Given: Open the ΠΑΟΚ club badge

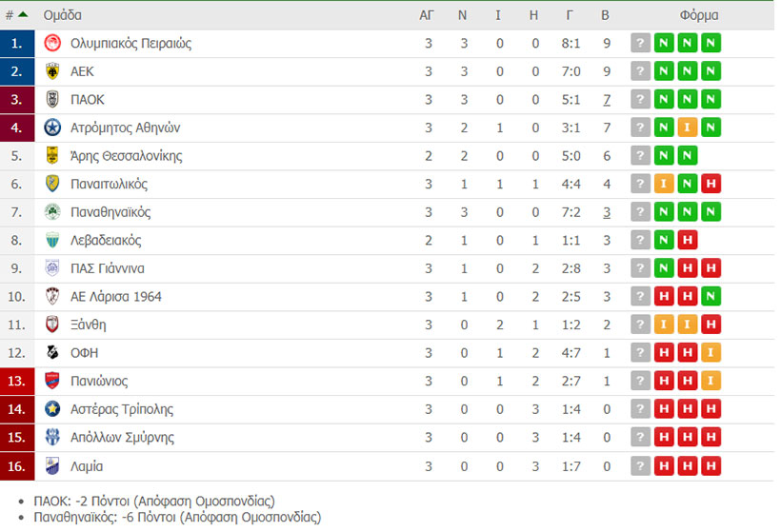Looking at the screenshot, I should click(52, 100).
